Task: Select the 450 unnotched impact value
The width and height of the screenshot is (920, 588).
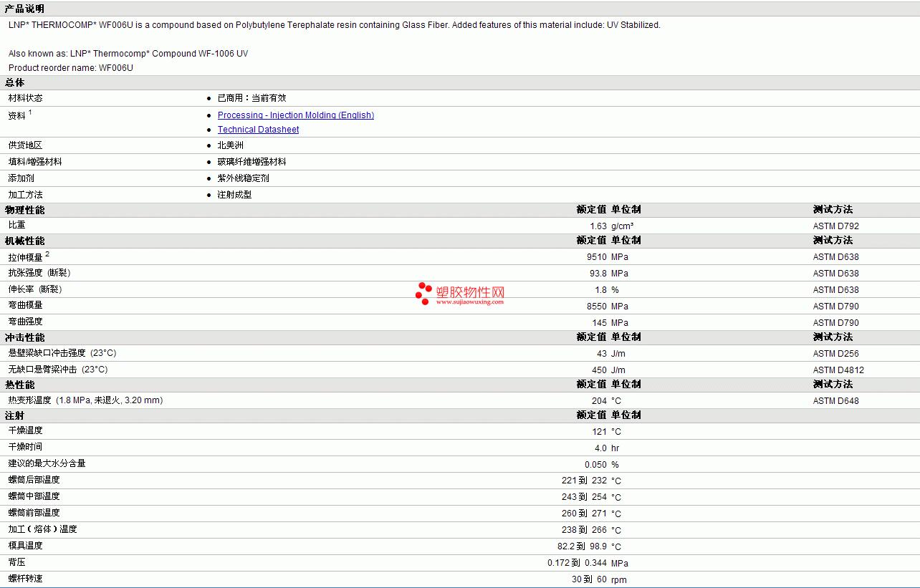Action: pos(599,370)
